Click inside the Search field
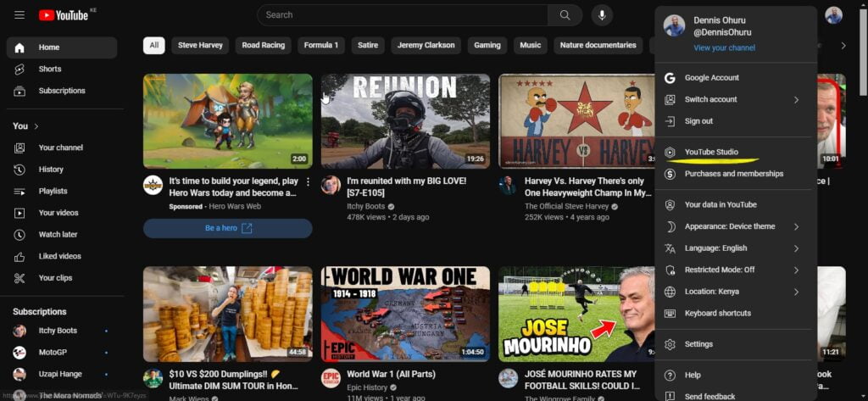The image size is (868, 401). 403,15
